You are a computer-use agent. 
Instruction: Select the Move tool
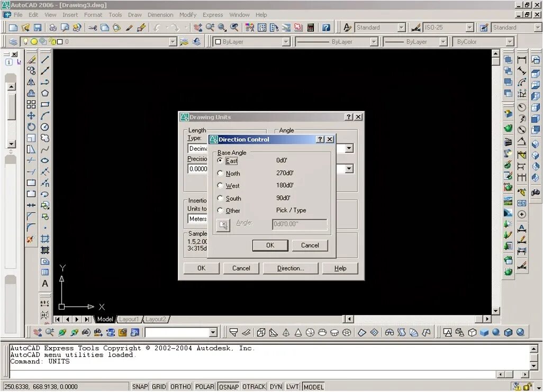pos(31,115)
